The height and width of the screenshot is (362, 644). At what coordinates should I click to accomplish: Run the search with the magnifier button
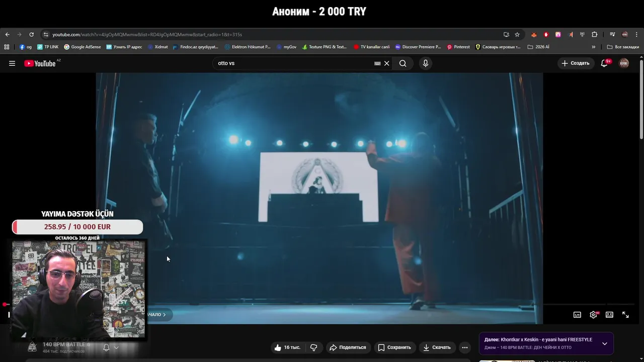coord(403,63)
